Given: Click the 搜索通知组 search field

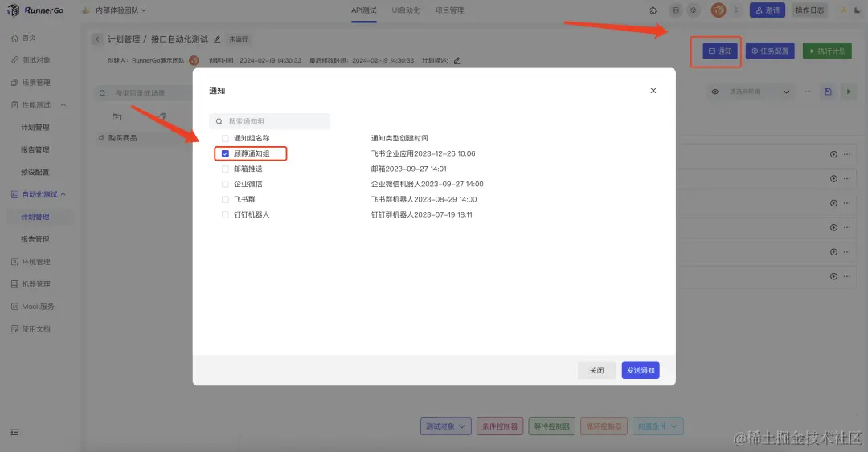Looking at the screenshot, I should coord(269,121).
